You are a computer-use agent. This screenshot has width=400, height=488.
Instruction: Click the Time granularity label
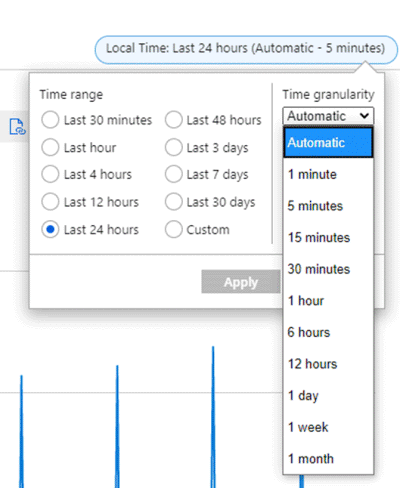pyautogui.click(x=328, y=95)
